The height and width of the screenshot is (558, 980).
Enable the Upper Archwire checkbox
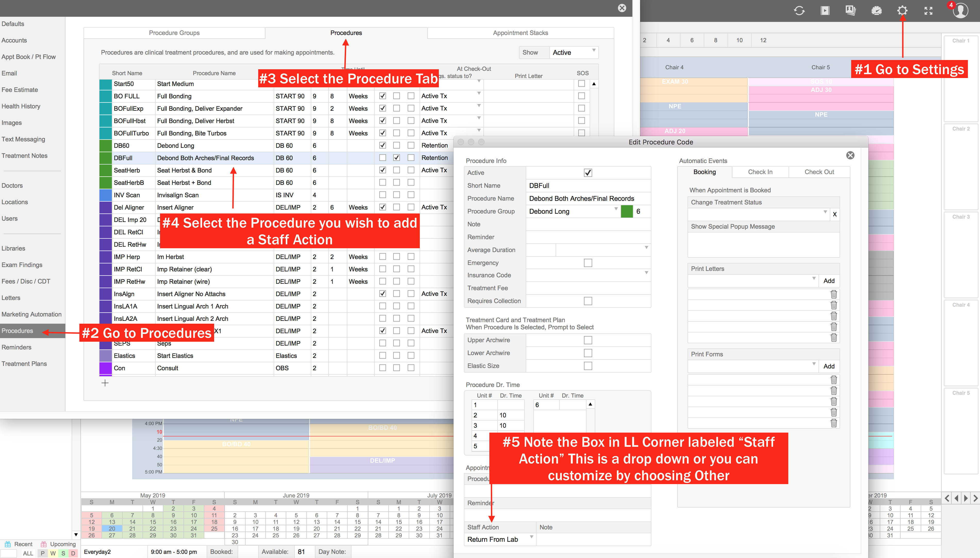[x=588, y=340]
